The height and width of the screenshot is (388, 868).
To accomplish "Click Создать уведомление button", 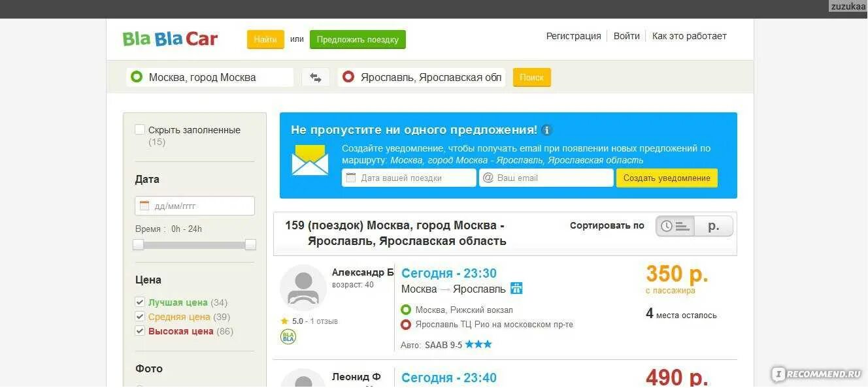I will pyautogui.click(x=667, y=178).
